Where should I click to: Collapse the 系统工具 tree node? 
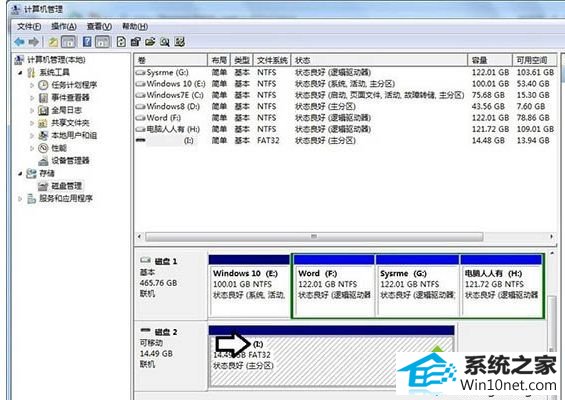click(20, 72)
